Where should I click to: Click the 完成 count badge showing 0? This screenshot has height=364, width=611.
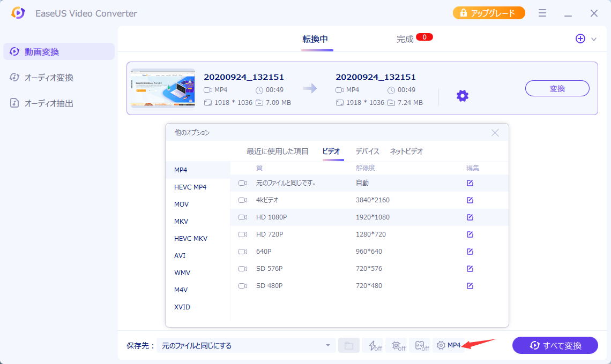coord(424,37)
